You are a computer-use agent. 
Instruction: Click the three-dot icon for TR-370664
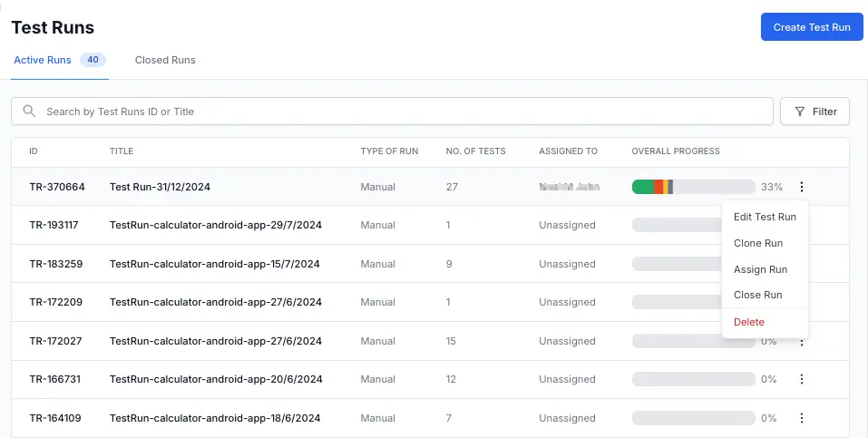pyautogui.click(x=801, y=187)
